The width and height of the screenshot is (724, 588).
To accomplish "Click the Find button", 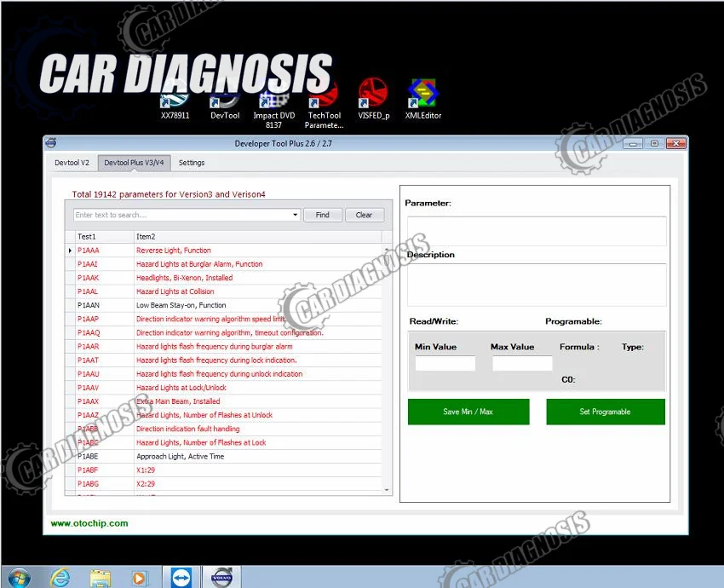I will pos(322,215).
